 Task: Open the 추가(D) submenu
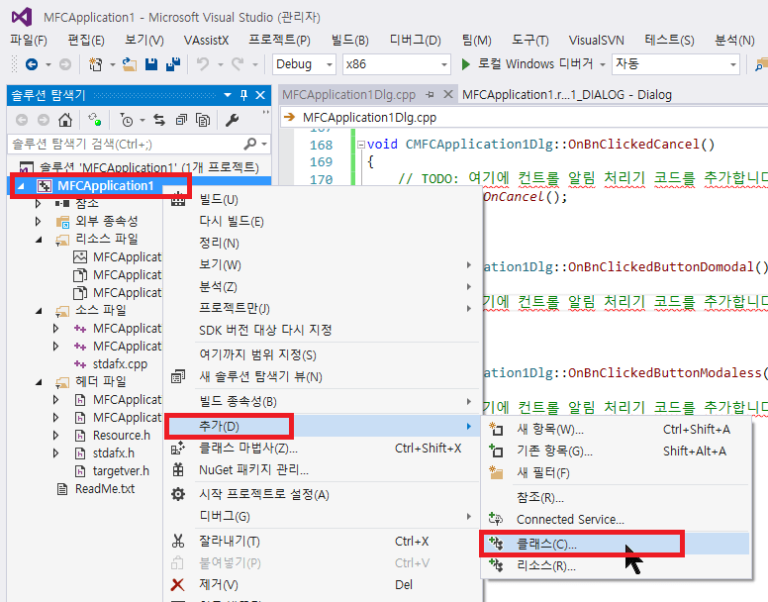[321, 426]
